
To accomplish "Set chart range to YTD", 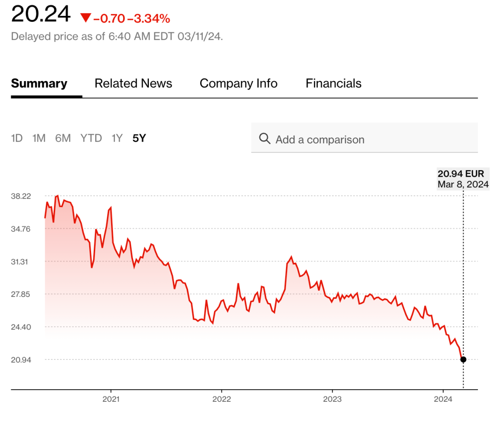I will click(91, 138).
